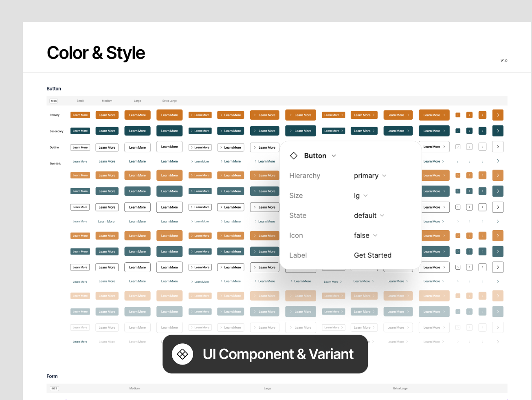The image size is (532, 400).
Task: Click the primary orange Learn More button
Action: point(80,115)
